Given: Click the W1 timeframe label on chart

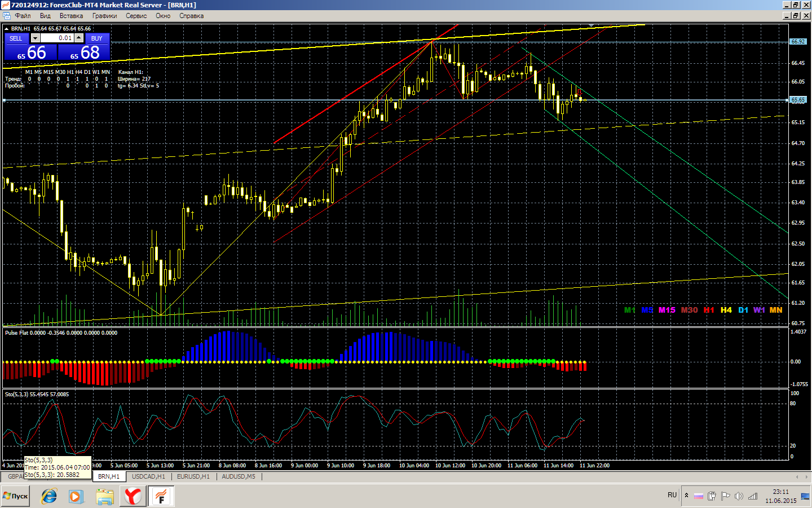Looking at the screenshot, I should click(760, 310).
